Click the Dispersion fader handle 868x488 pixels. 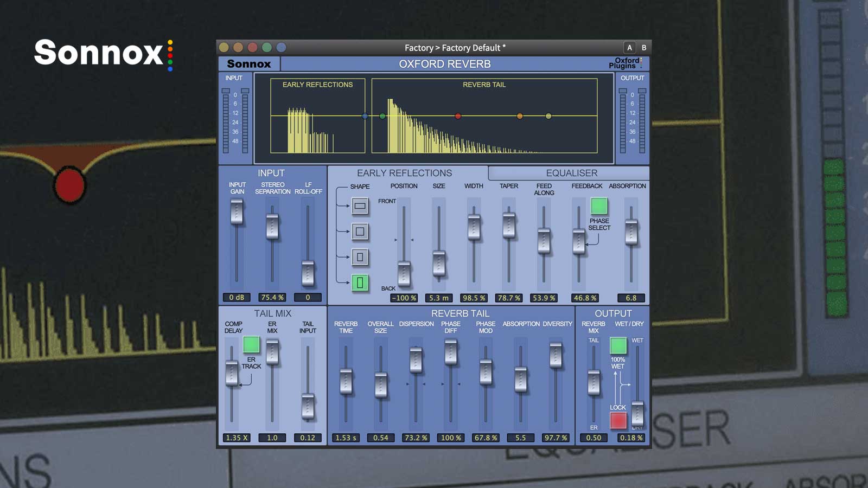pyautogui.click(x=416, y=359)
